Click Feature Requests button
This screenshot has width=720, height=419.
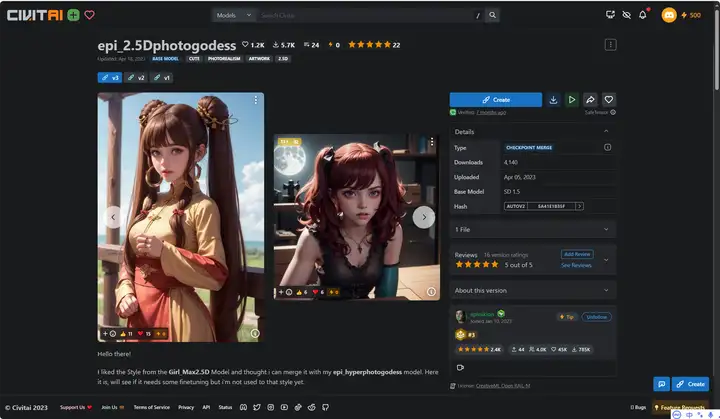pyautogui.click(x=680, y=407)
